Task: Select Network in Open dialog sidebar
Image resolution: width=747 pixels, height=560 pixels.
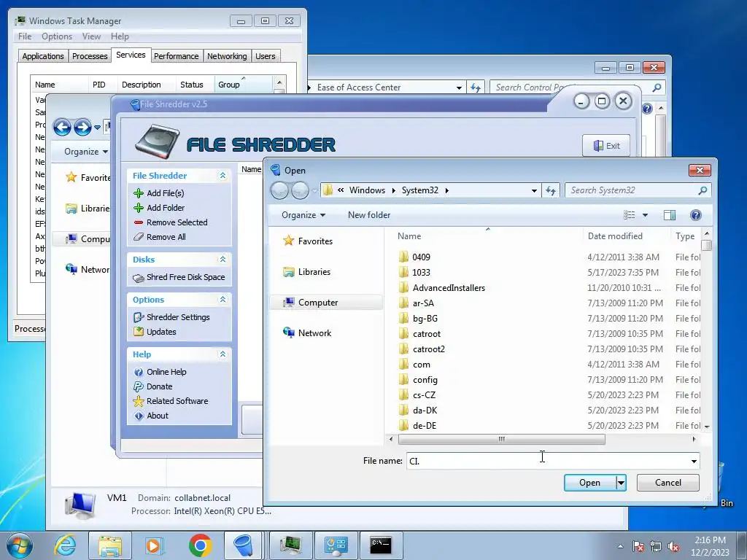Action: click(314, 332)
